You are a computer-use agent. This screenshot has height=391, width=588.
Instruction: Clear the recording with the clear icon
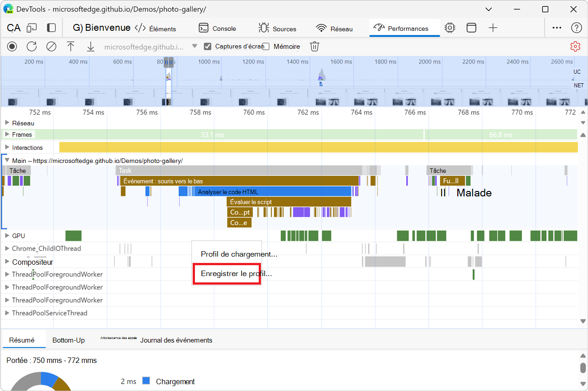coord(51,46)
